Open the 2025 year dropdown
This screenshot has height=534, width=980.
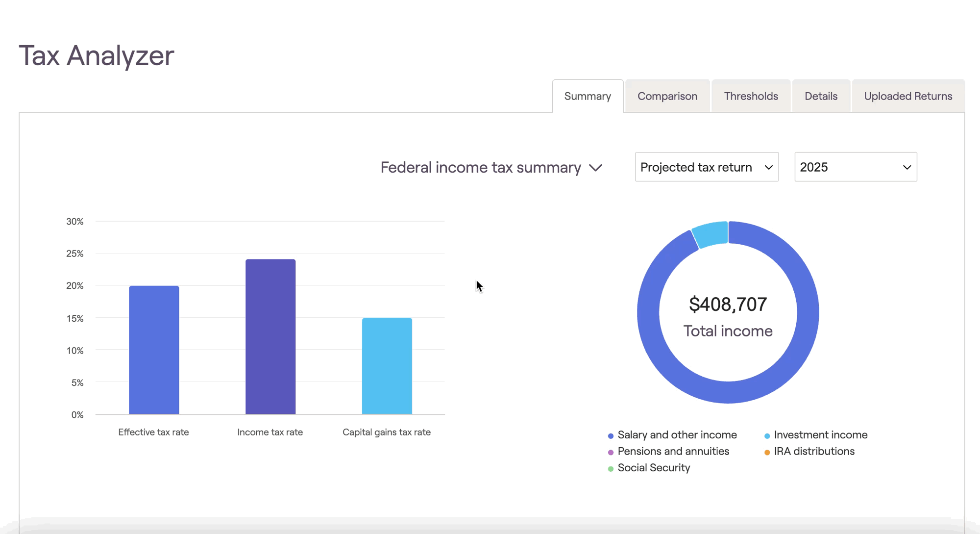[x=855, y=167]
